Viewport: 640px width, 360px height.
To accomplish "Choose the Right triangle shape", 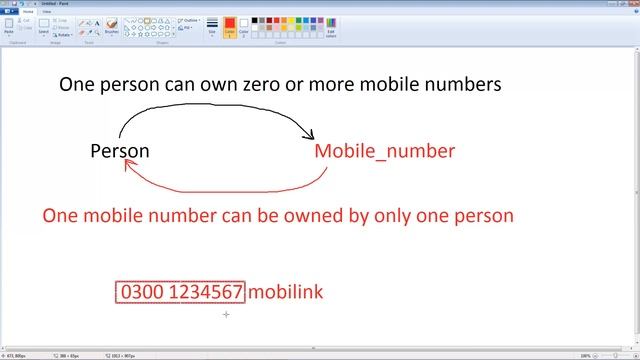I will tap(127, 28).
